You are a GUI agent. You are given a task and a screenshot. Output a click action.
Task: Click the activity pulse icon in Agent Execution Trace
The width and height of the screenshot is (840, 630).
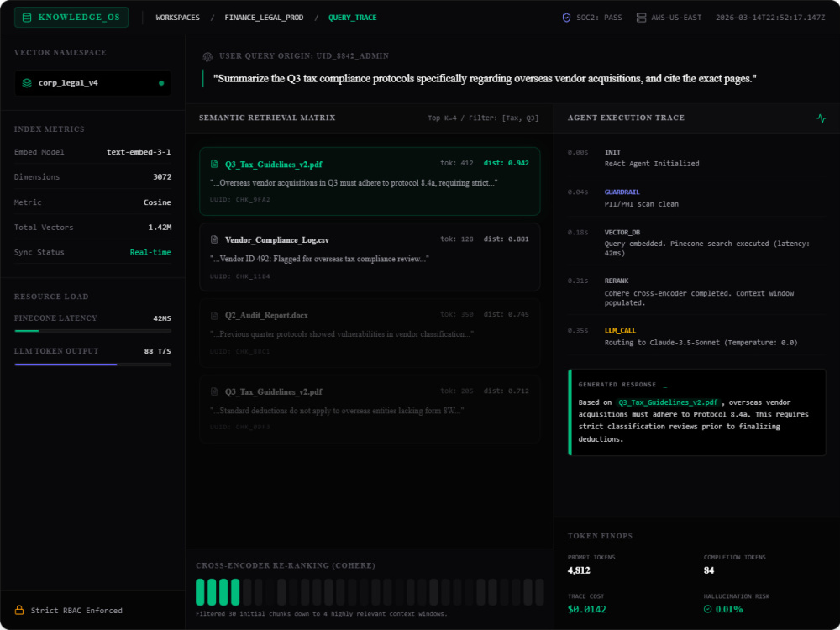pyautogui.click(x=822, y=118)
